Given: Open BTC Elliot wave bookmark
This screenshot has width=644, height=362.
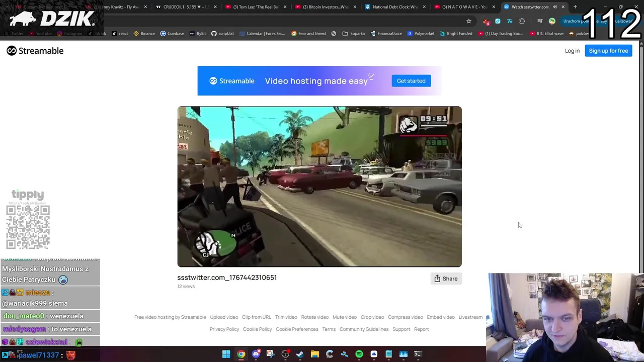Looking at the screenshot, I should (x=546, y=33).
